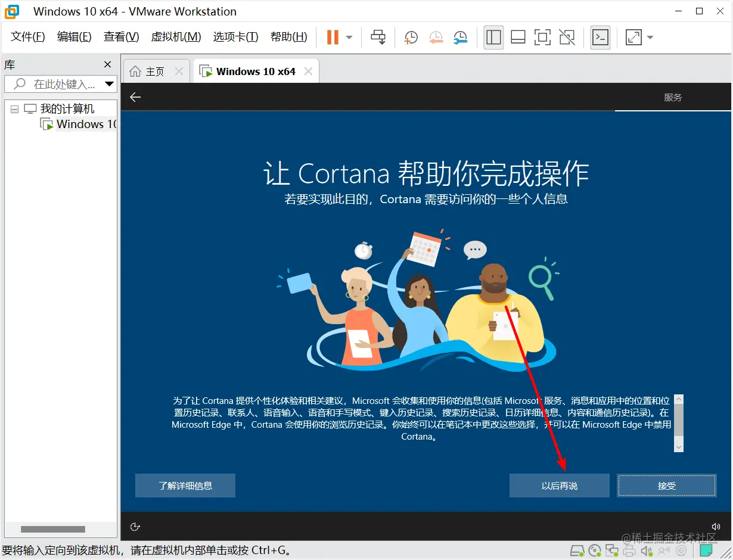Click the library horizontal scrollbar
Viewport: 733px width, 560px height.
pos(53,529)
